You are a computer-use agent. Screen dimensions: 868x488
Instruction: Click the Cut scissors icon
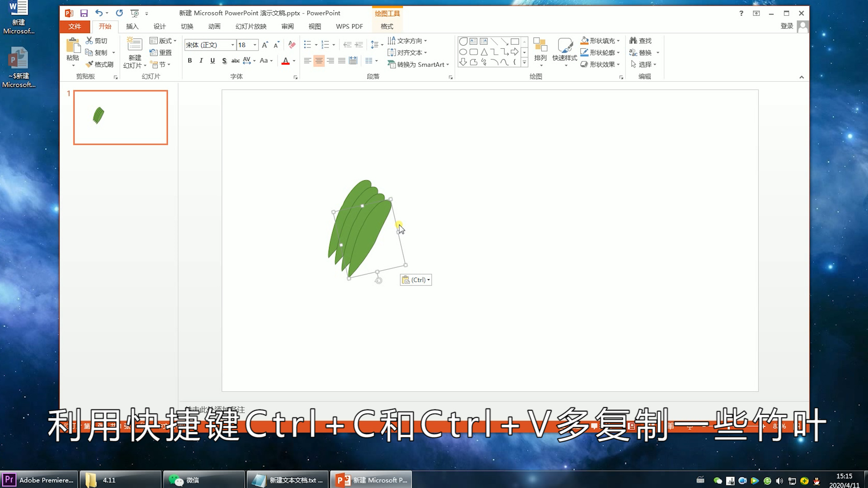pyautogui.click(x=90, y=41)
